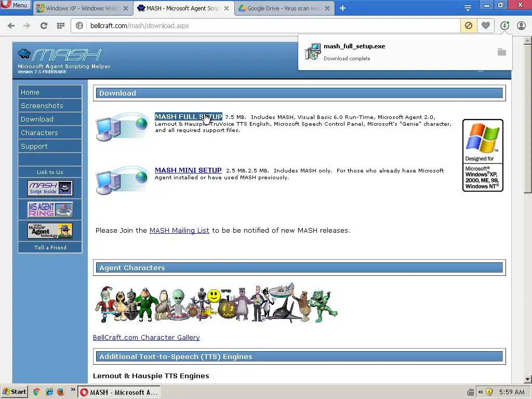Launch Internet Explorer from the quick launch bar
Screen dimensions: 532x399
click(x=49, y=392)
